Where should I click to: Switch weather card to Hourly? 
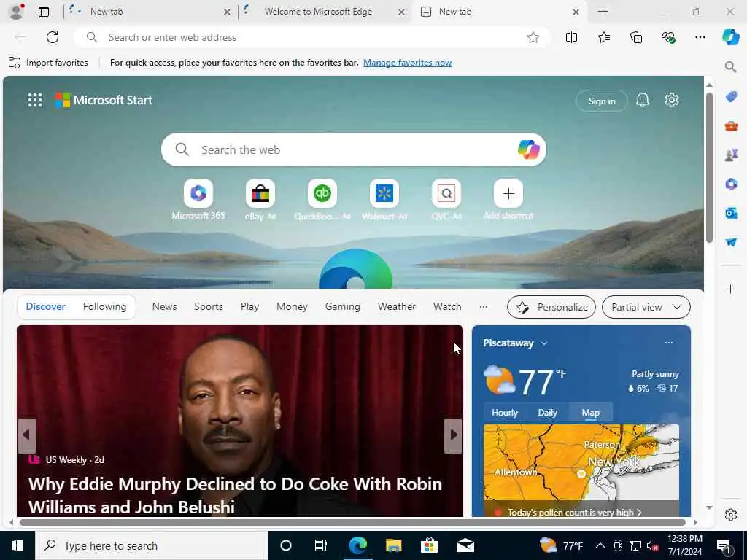coord(505,413)
